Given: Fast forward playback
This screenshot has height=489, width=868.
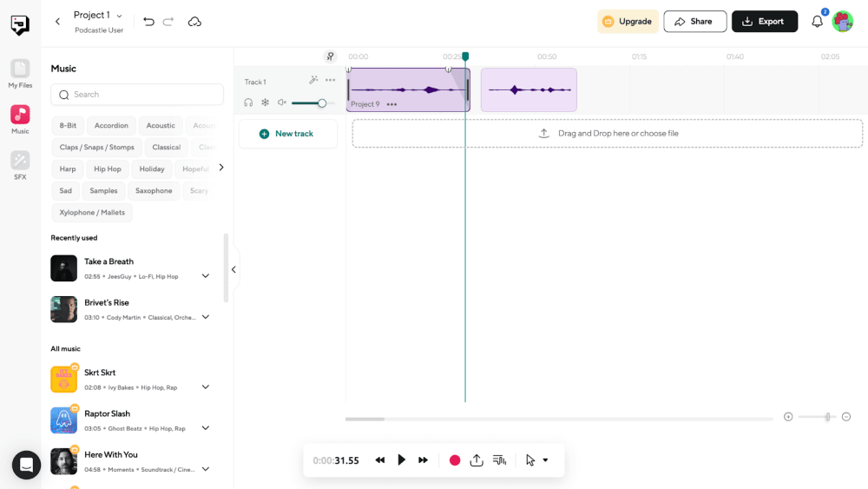Looking at the screenshot, I should pos(423,460).
